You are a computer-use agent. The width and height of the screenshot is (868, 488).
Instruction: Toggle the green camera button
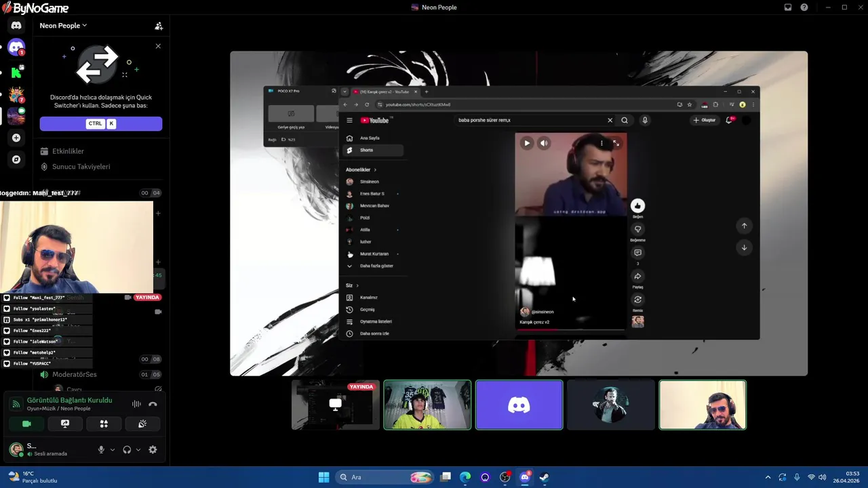coord(26,424)
